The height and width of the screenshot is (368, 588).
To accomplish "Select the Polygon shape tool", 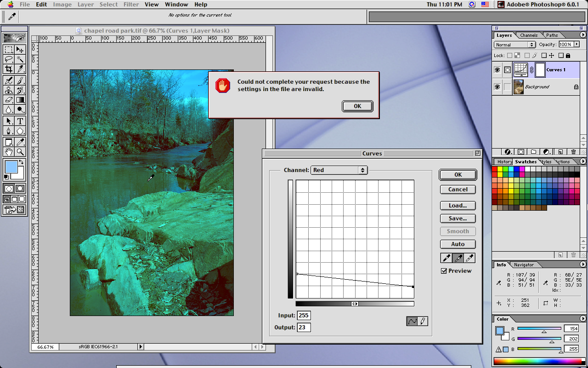I will [x=20, y=131].
